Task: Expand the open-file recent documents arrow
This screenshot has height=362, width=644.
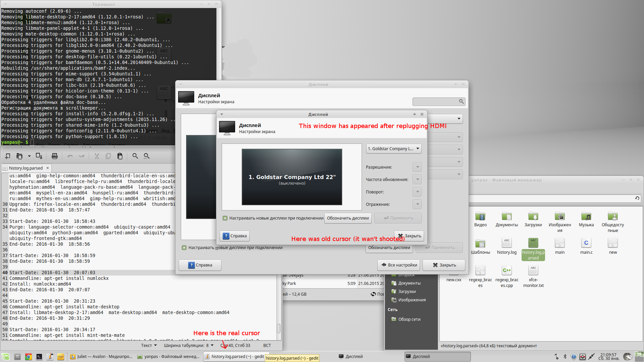Action: coord(29,156)
